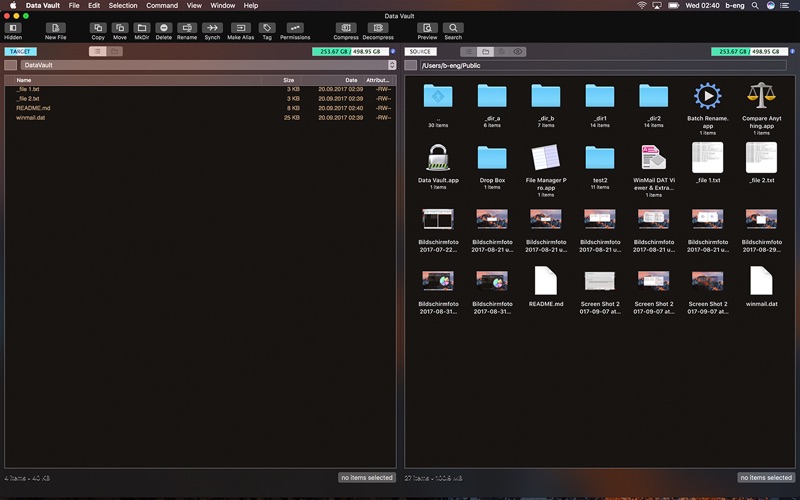Click the MkDir folder icon

pyautogui.click(x=142, y=28)
